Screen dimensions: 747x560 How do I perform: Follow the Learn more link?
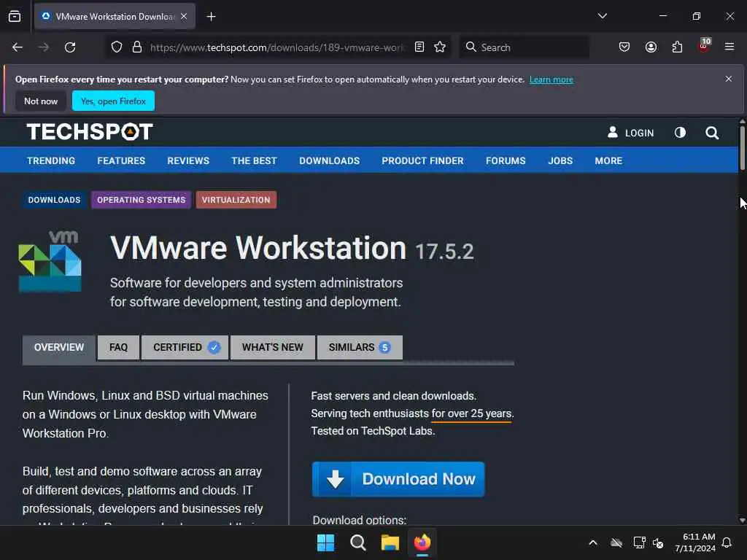point(551,79)
